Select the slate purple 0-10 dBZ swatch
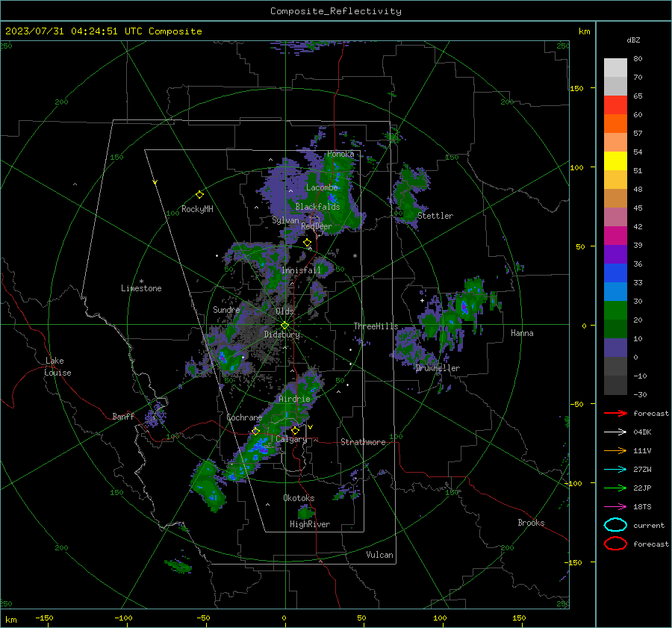 point(615,348)
